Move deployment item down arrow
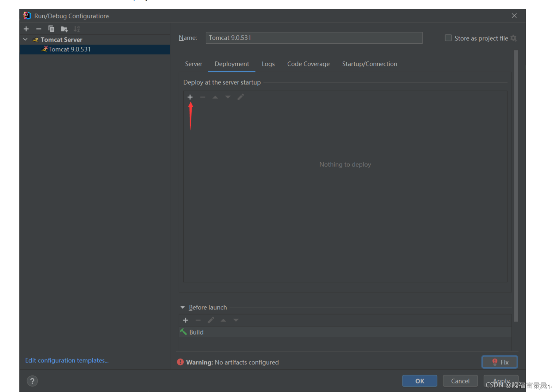Image resolution: width=552 pixels, height=392 pixels. [228, 97]
